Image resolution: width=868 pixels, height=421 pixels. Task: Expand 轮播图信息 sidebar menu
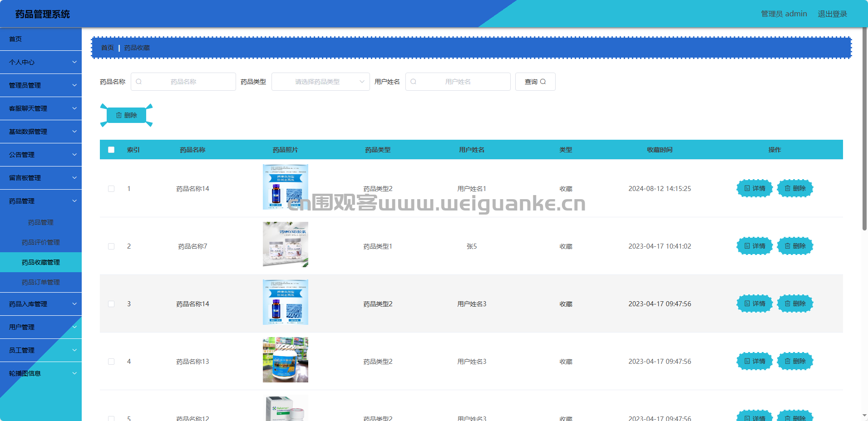pyautogui.click(x=41, y=373)
